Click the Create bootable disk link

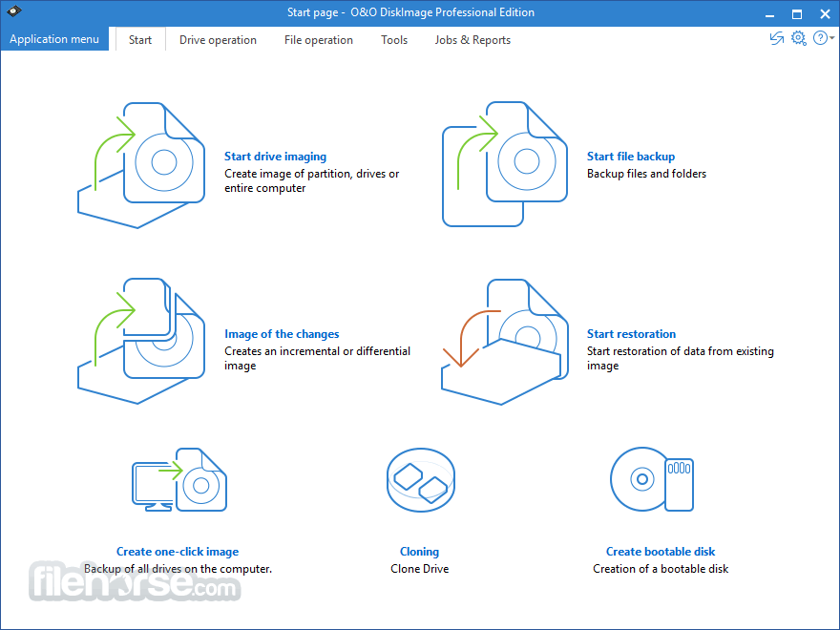pos(661,551)
